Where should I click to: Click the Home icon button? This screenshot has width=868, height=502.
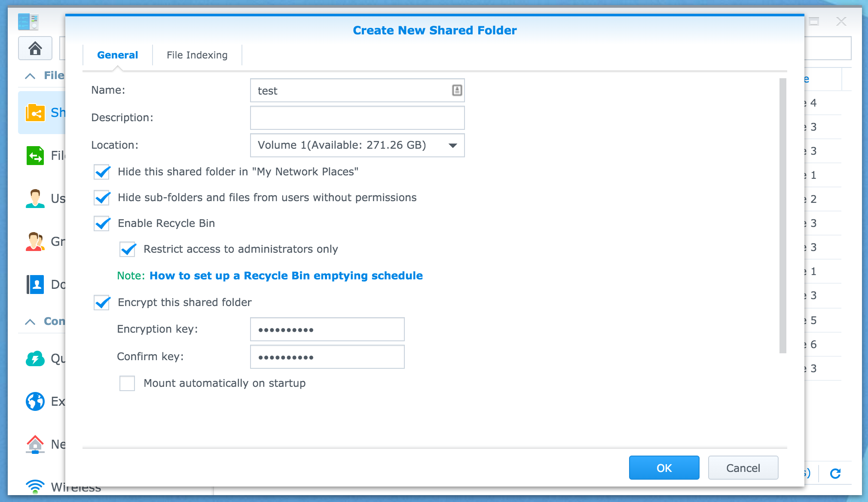(35, 48)
